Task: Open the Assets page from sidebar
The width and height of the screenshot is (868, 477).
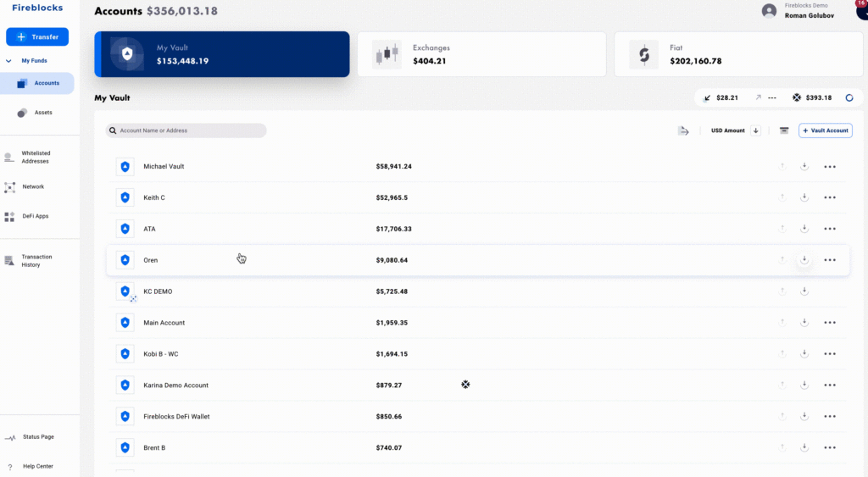Action: click(x=42, y=113)
